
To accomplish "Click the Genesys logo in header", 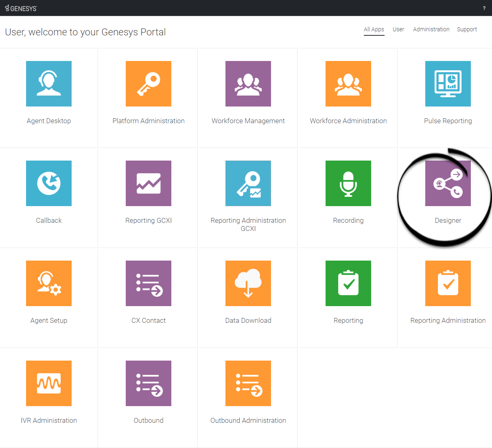I will pos(21,8).
